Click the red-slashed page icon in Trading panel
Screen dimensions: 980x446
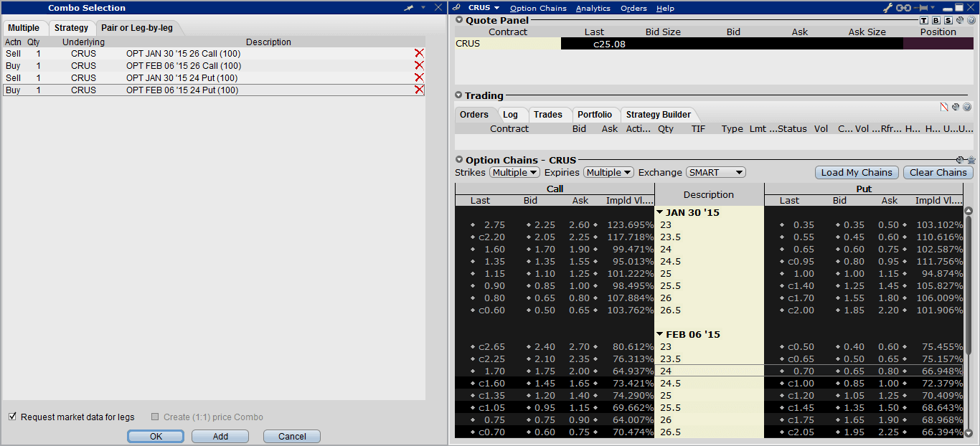944,107
